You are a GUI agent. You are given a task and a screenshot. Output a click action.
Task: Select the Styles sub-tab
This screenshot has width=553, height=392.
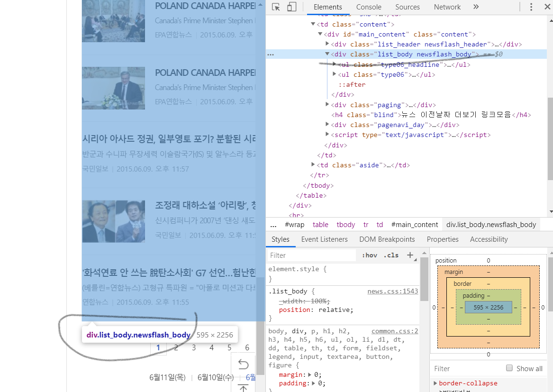click(281, 239)
